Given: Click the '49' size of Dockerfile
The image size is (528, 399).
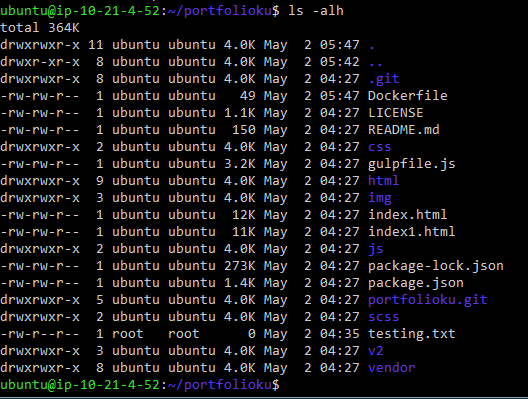Looking at the screenshot, I should [x=248, y=96].
